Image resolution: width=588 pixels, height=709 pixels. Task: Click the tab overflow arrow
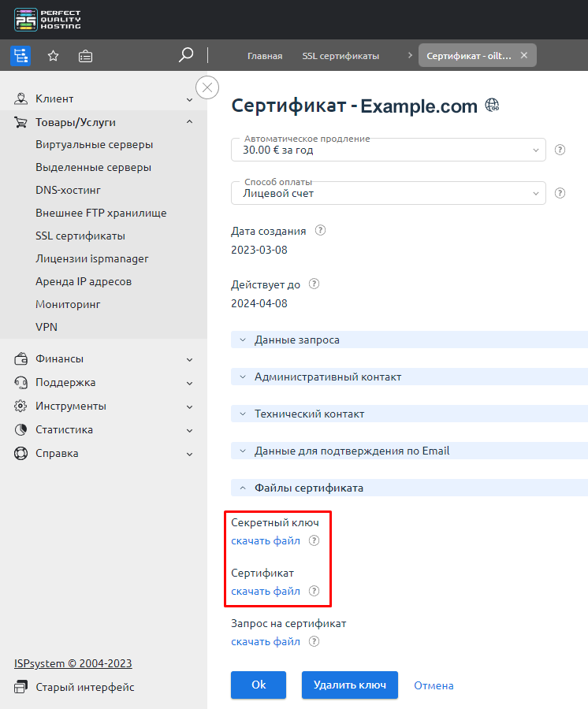pyautogui.click(x=410, y=55)
